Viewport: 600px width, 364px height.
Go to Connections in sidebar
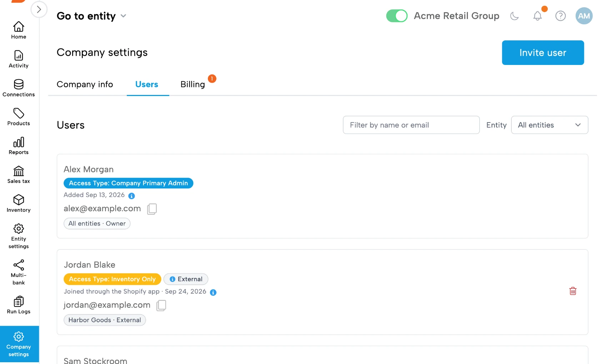pos(19,88)
